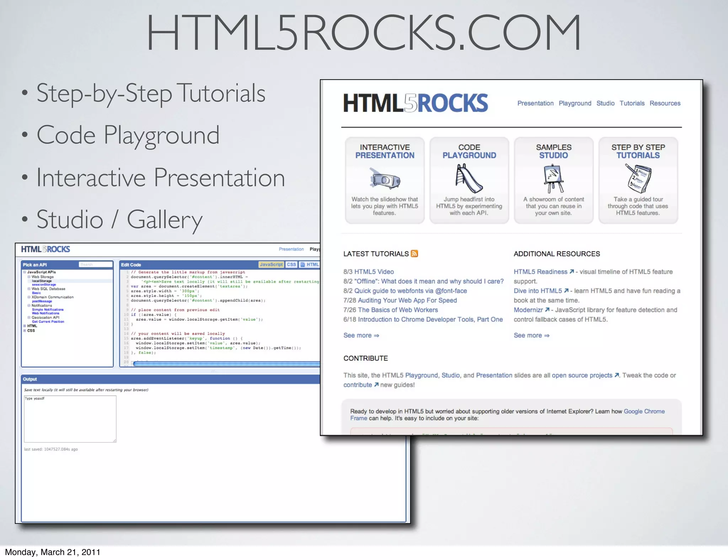
Task: Click the Search field in the Pick an API panel
Action: pos(95,265)
